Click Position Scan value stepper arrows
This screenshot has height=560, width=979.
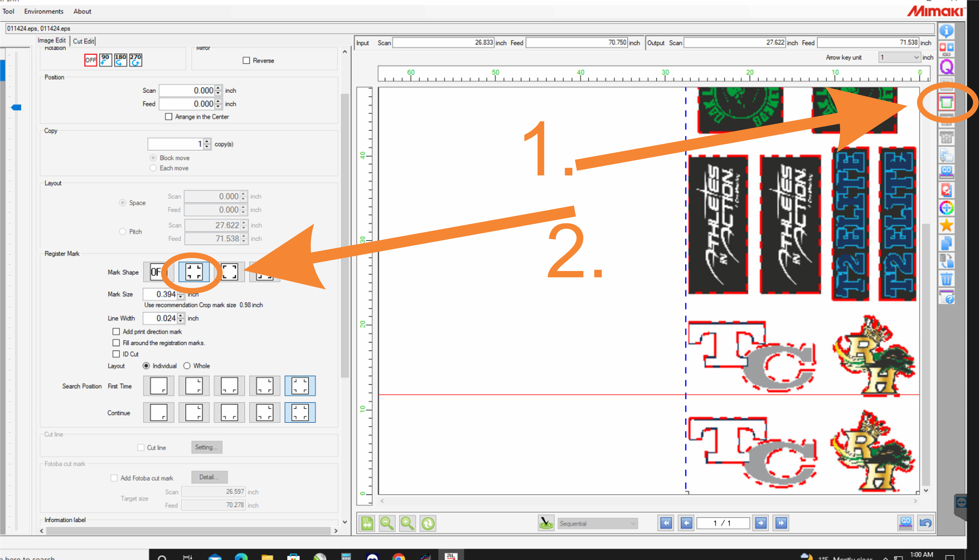(x=218, y=91)
